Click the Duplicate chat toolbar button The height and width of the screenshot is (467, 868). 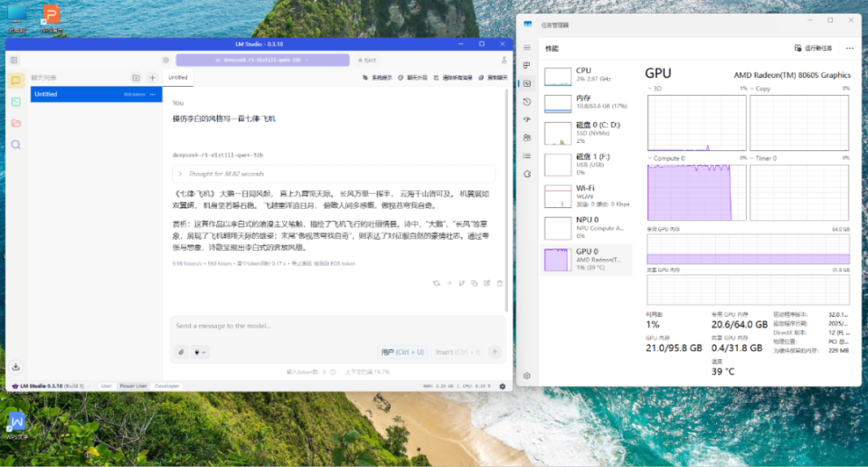tap(494, 78)
